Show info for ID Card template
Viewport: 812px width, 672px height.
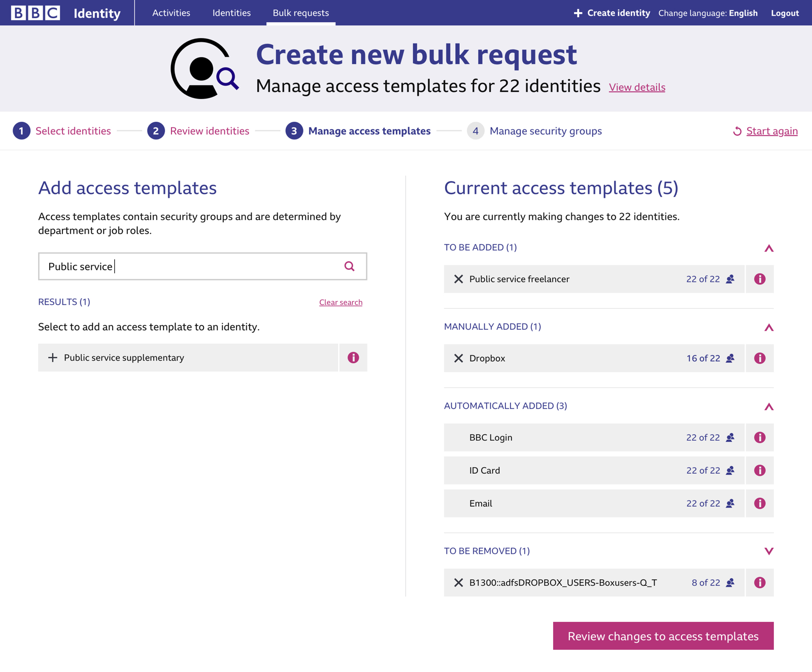[x=759, y=471]
